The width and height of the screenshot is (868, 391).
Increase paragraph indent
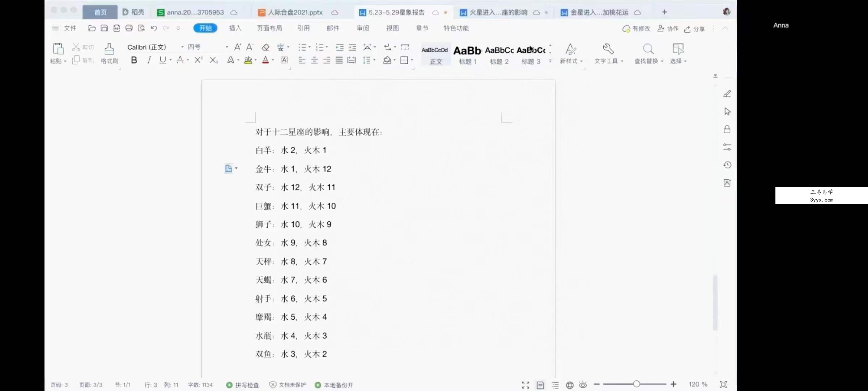[x=352, y=47]
